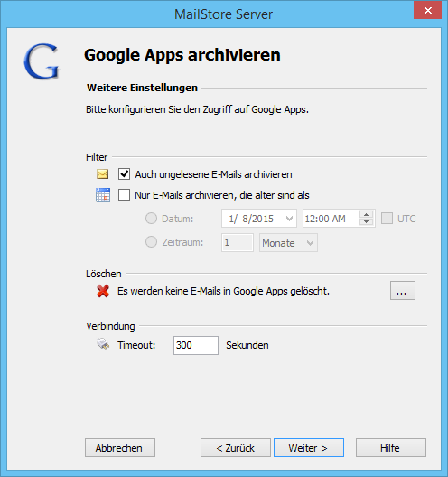The height and width of the screenshot is (477, 448).
Task: Click the Timeout seconds input field
Action: [196, 345]
